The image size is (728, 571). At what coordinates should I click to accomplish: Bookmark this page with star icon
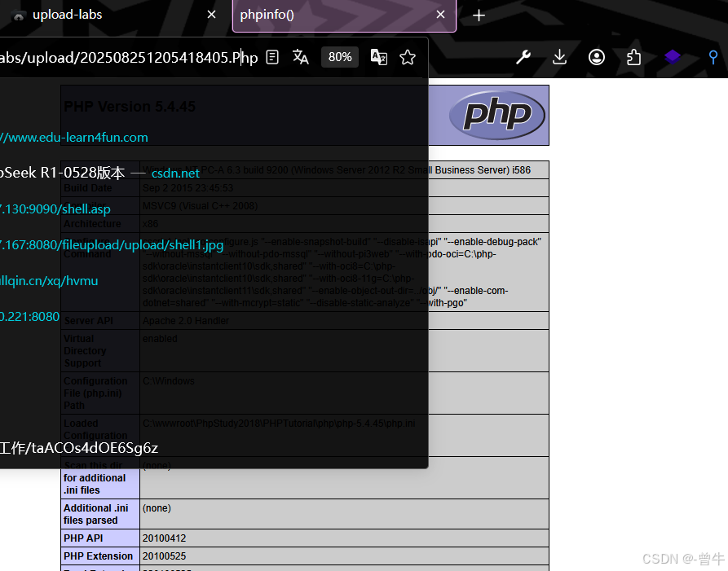pos(408,58)
